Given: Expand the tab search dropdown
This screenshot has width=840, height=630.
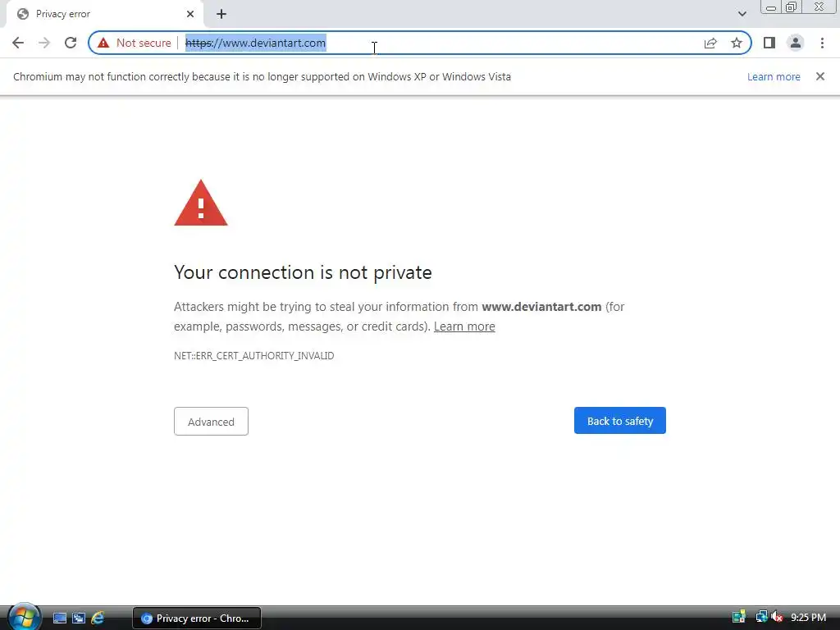Looking at the screenshot, I should click(742, 14).
